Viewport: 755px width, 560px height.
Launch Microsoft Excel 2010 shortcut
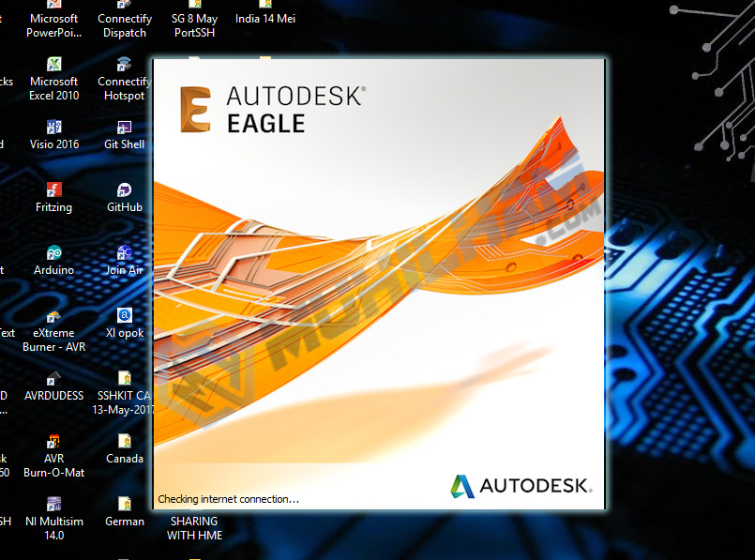click(54, 79)
